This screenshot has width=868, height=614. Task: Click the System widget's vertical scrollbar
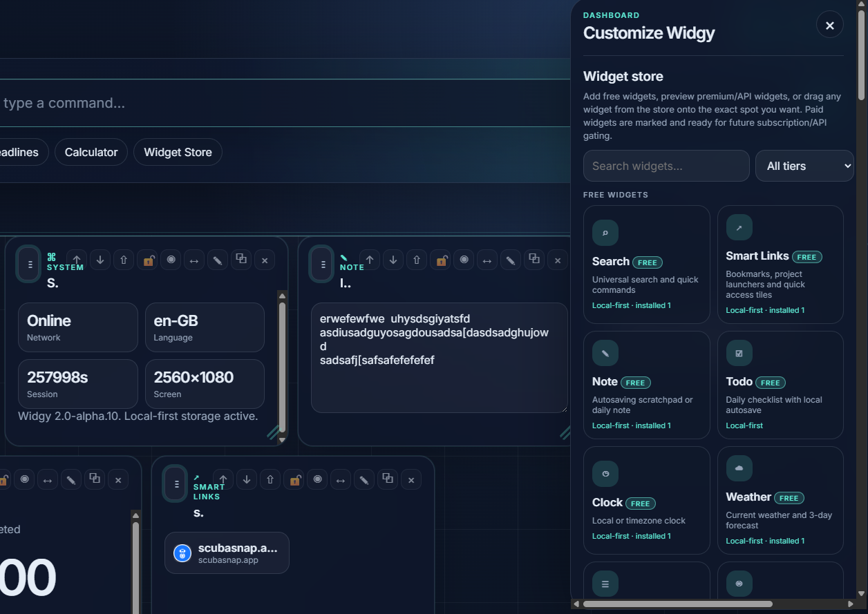282,367
